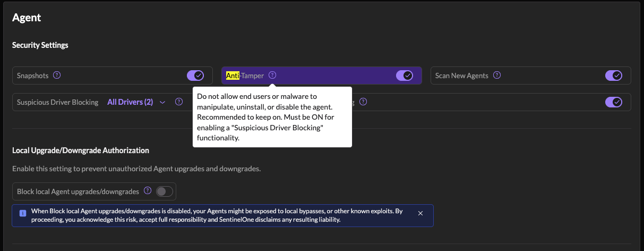Viewport: 644px width, 251px height.
Task: Open Suspicious Driver Blocking help icon
Action: click(179, 102)
